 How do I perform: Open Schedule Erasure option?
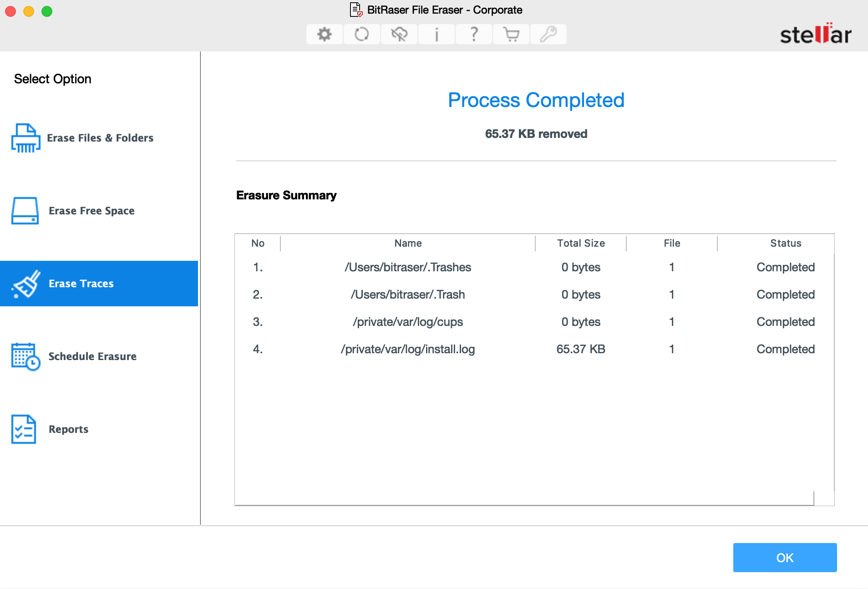click(99, 356)
